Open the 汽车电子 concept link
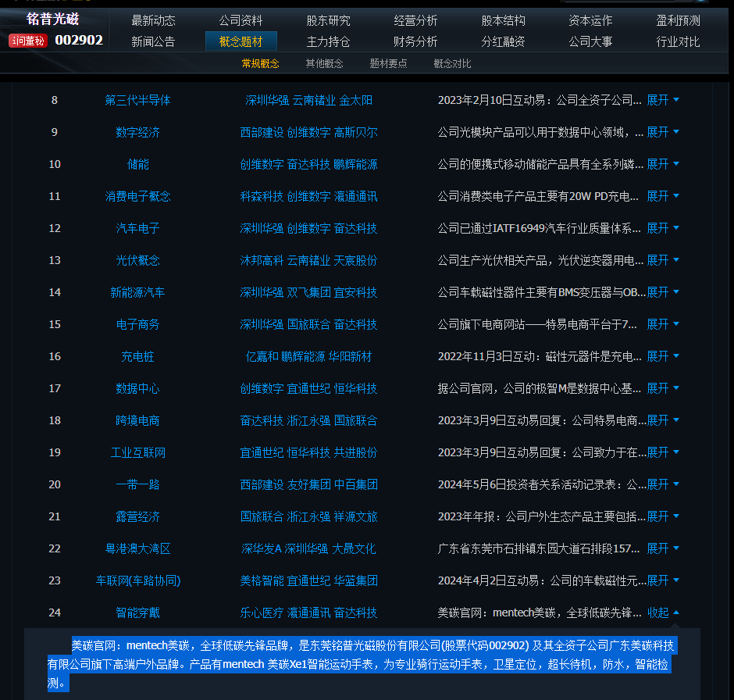The width and height of the screenshot is (734, 700). tap(137, 228)
